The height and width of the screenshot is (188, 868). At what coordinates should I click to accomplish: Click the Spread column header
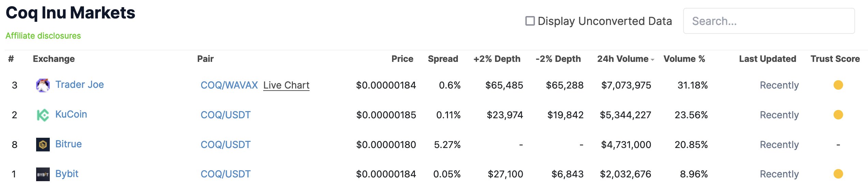[443, 59]
